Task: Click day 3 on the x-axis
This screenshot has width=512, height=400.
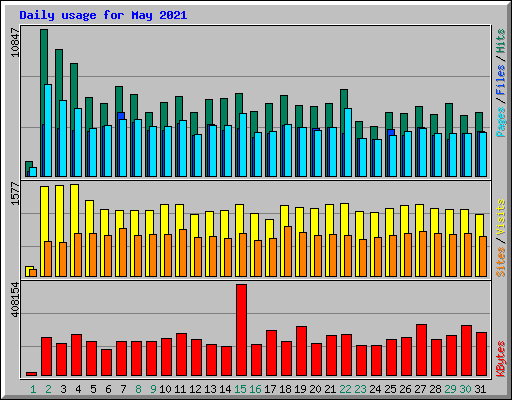Action: [x=63, y=389]
